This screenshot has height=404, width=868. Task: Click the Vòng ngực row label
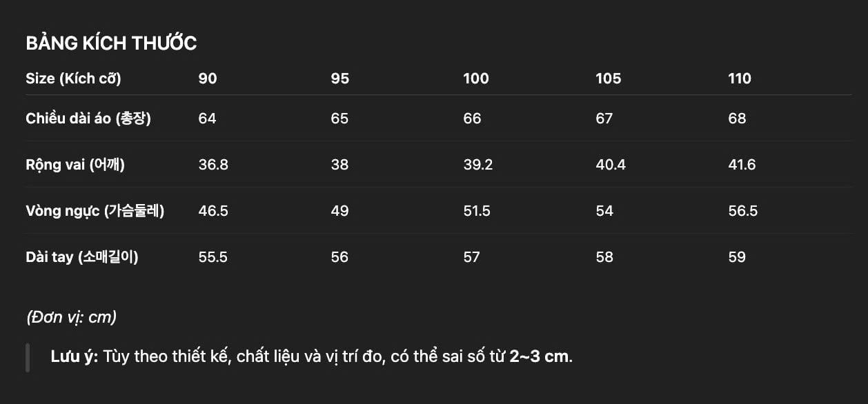[95, 211]
